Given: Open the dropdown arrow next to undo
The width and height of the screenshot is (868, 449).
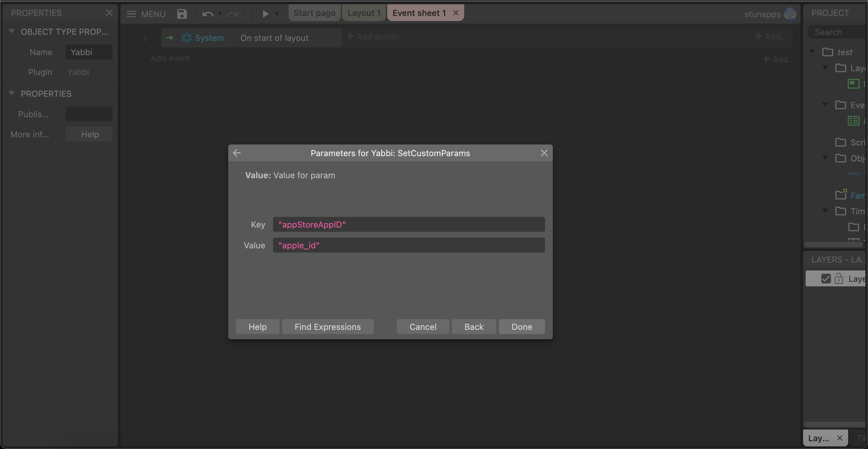Looking at the screenshot, I should tap(220, 14).
